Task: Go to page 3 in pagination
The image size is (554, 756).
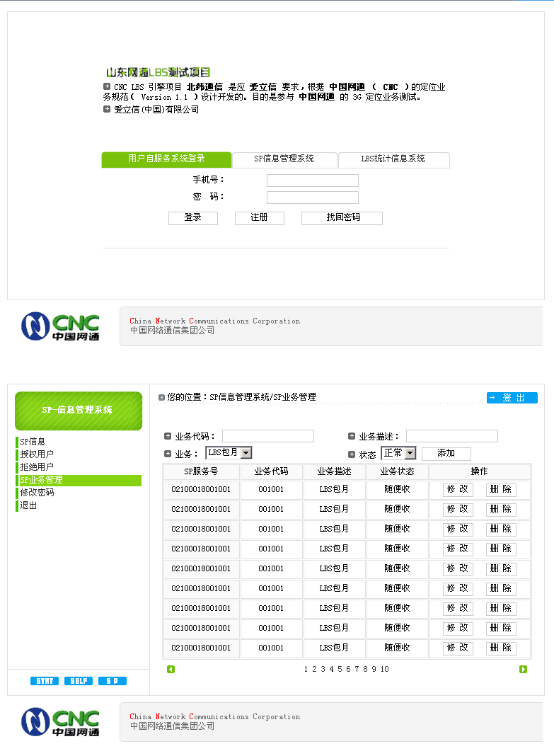Action: (323, 669)
